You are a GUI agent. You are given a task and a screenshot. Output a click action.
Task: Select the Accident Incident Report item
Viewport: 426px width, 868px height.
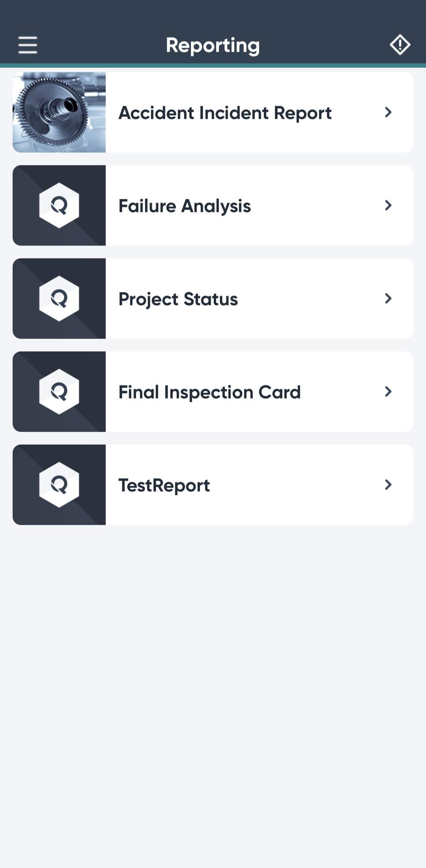tap(225, 112)
